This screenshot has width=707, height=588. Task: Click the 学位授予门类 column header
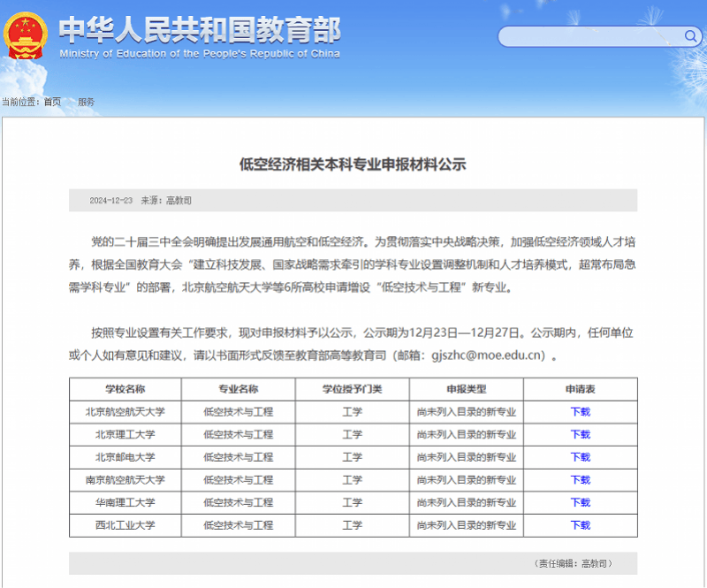(x=352, y=389)
